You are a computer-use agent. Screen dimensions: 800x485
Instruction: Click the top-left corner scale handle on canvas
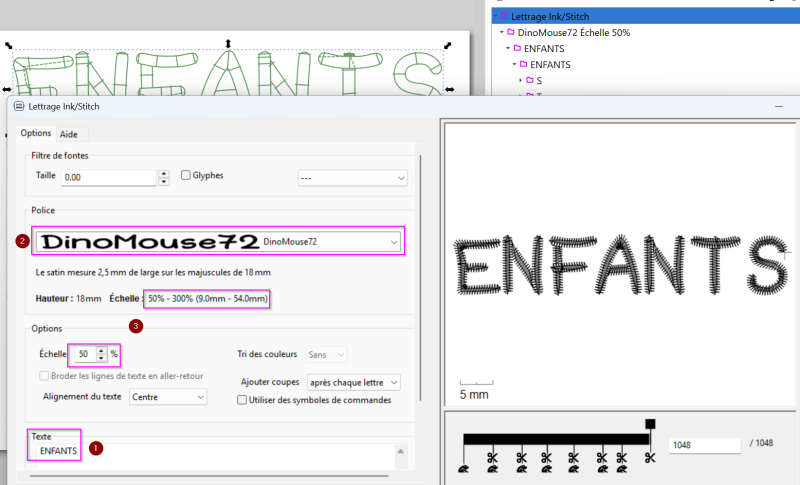click(9, 45)
